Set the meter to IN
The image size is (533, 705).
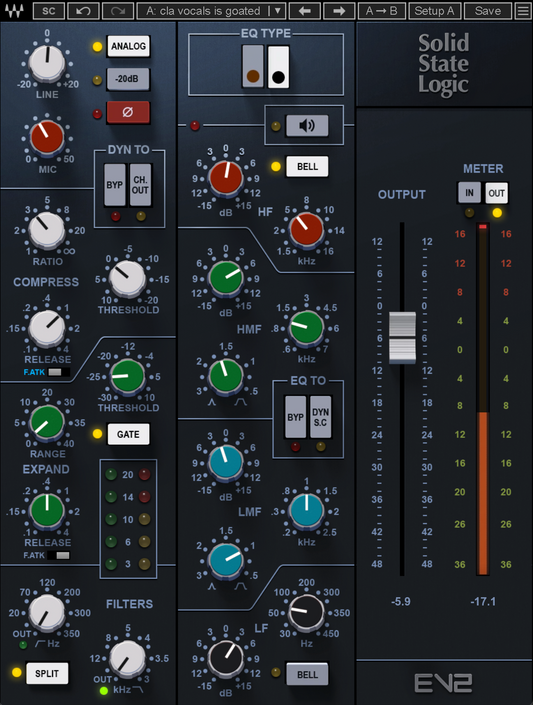[x=469, y=193]
